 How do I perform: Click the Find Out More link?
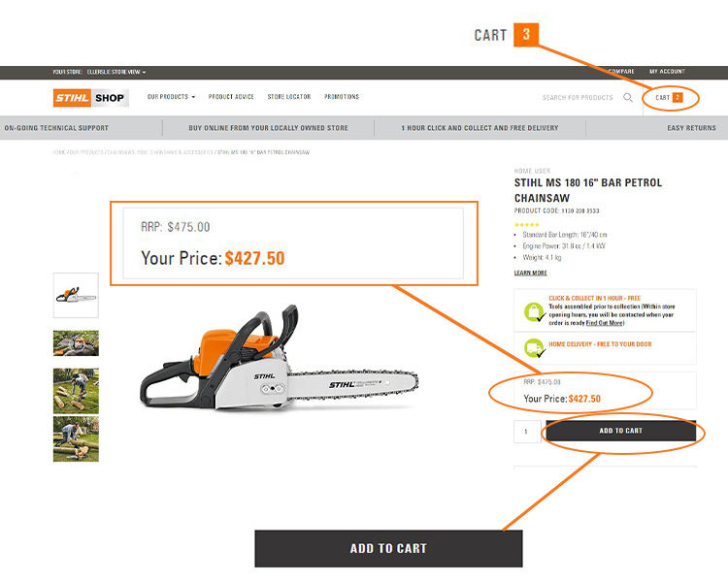(x=605, y=323)
